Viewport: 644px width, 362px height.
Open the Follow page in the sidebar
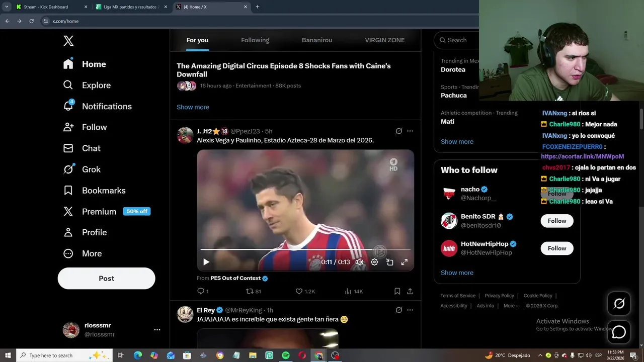(85, 127)
